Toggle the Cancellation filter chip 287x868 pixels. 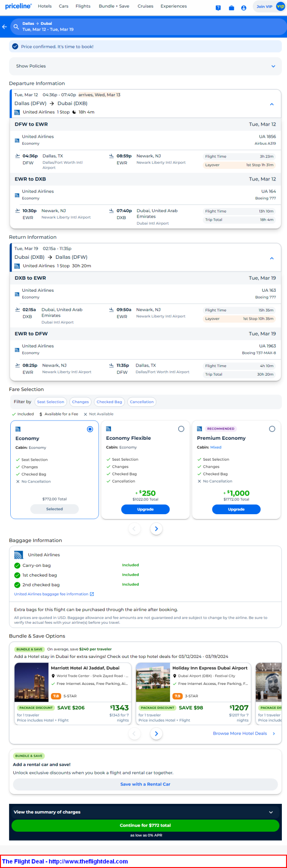click(x=142, y=402)
